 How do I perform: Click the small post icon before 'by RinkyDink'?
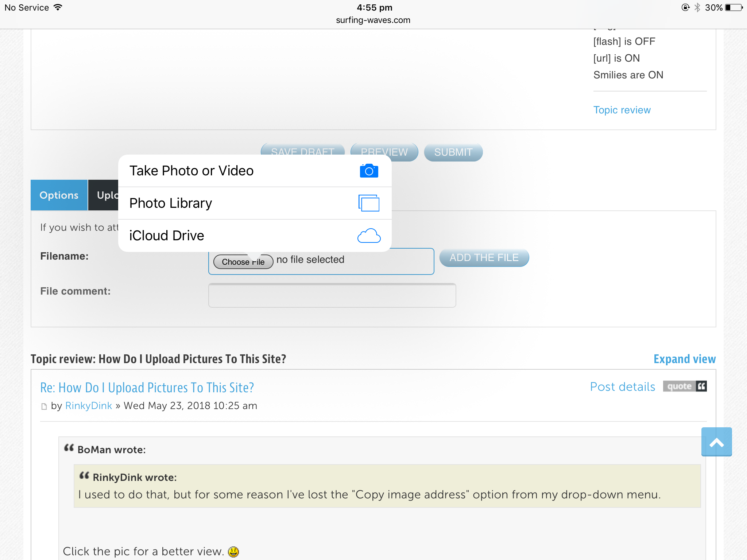44,406
